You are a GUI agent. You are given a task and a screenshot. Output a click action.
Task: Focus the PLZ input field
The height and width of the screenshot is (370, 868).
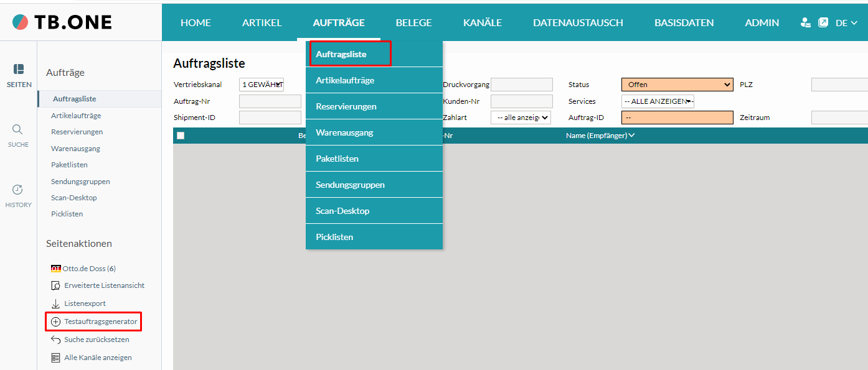pyautogui.click(x=839, y=85)
